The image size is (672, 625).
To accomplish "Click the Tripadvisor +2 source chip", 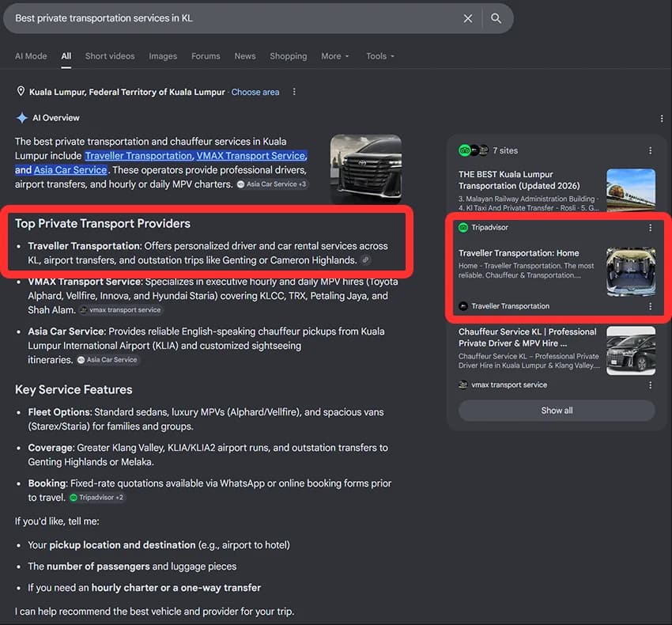I will click(x=97, y=498).
